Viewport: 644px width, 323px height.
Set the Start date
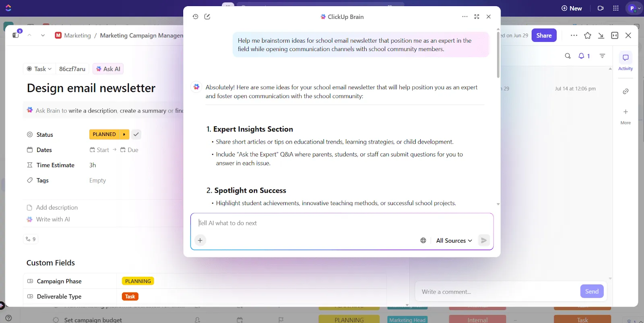pos(99,150)
